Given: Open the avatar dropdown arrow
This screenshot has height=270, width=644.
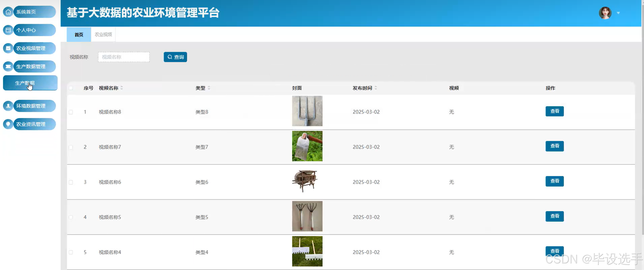Looking at the screenshot, I should [x=618, y=13].
